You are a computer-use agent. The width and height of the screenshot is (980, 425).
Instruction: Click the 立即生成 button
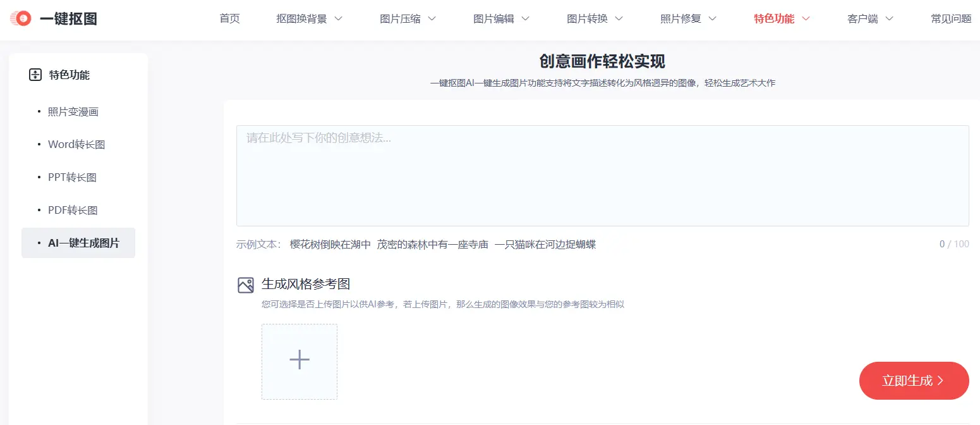pyautogui.click(x=914, y=381)
